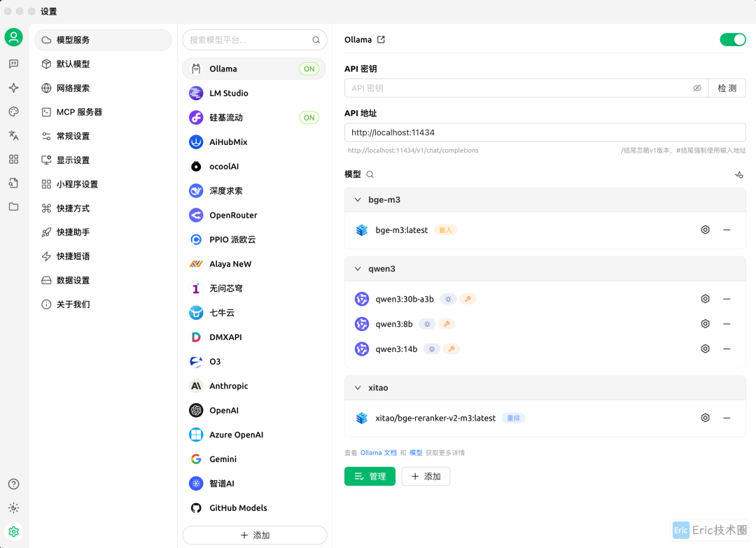756x548 pixels.
Task: Open settings for bge-m3:latest model
Action: pyautogui.click(x=705, y=230)
